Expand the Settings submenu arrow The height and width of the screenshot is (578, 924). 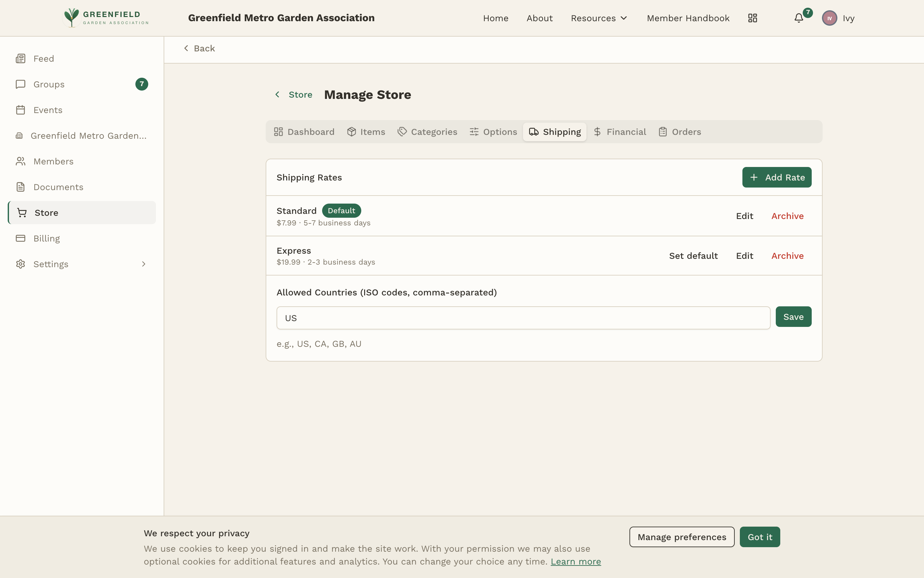[x=143, y=264]
